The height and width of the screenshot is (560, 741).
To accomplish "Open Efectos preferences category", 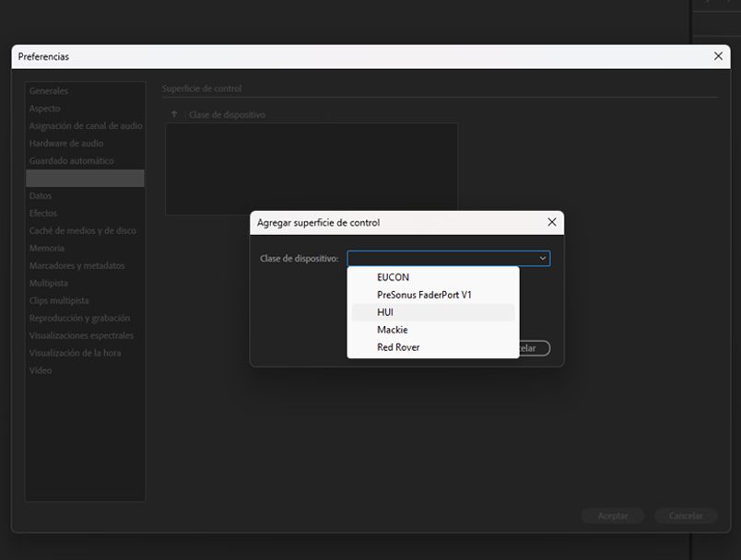I will [x=85, y=213].
